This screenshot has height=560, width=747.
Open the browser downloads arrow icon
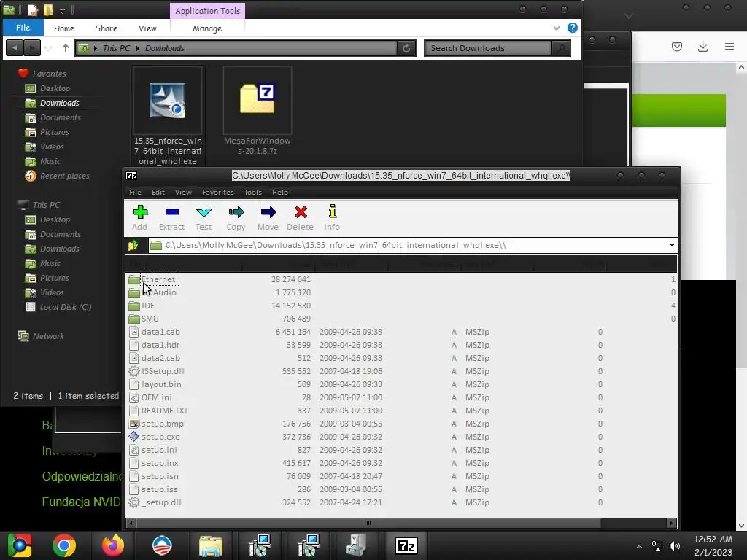(703, 46)
